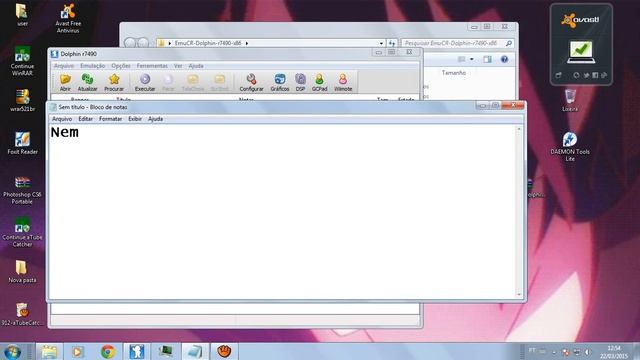Click the Abrir icon in Dolphin toolbar
640x360 pixels.
tap(65, 82)
